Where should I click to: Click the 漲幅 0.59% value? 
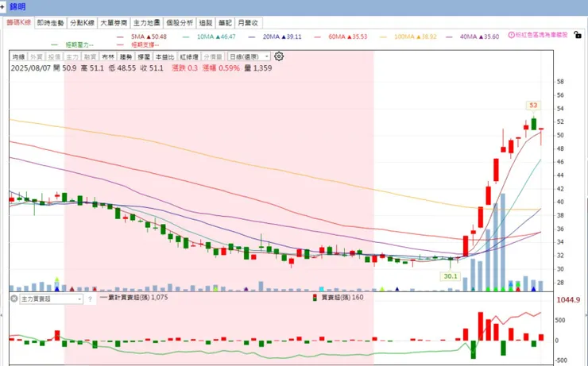(x=221, y=68)
